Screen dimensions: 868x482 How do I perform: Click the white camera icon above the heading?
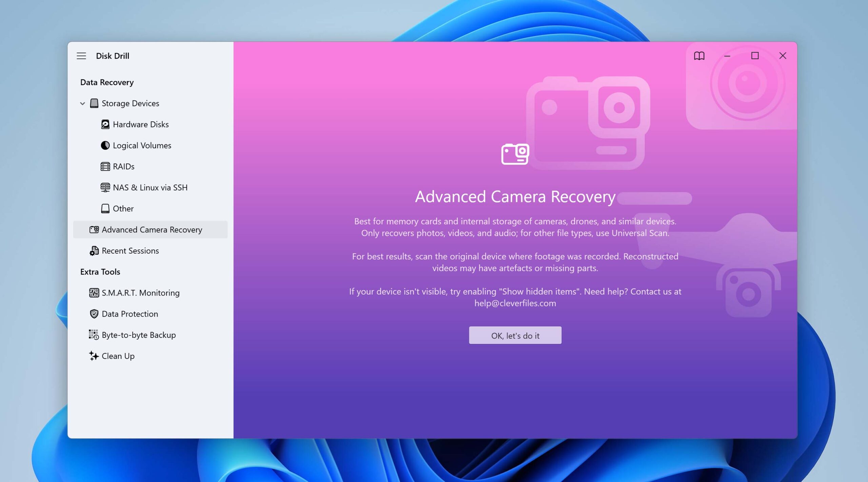515,154
